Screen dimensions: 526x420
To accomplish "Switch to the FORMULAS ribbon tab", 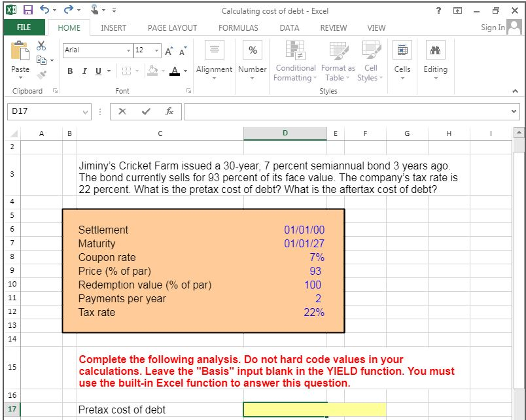I will click(237, 27).
